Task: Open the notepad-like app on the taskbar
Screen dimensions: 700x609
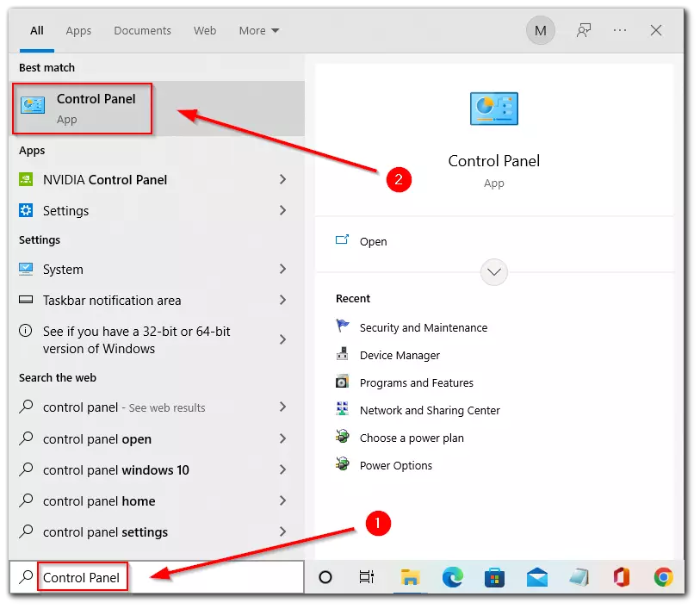Action: pos(579,577)
